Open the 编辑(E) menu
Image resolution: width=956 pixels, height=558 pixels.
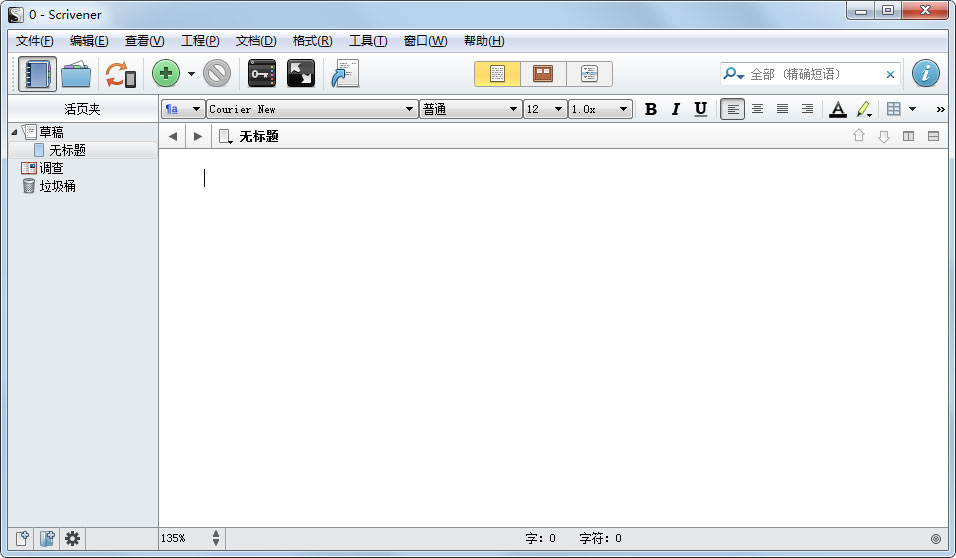(x=89, y=41)
